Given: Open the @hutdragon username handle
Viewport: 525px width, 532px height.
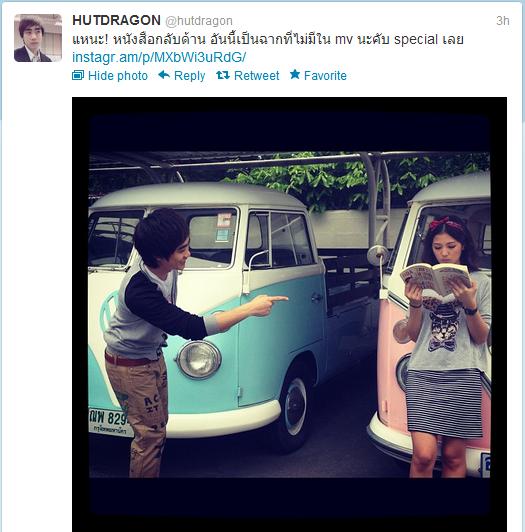Looking at the screenshot, I should coord(199,21).
